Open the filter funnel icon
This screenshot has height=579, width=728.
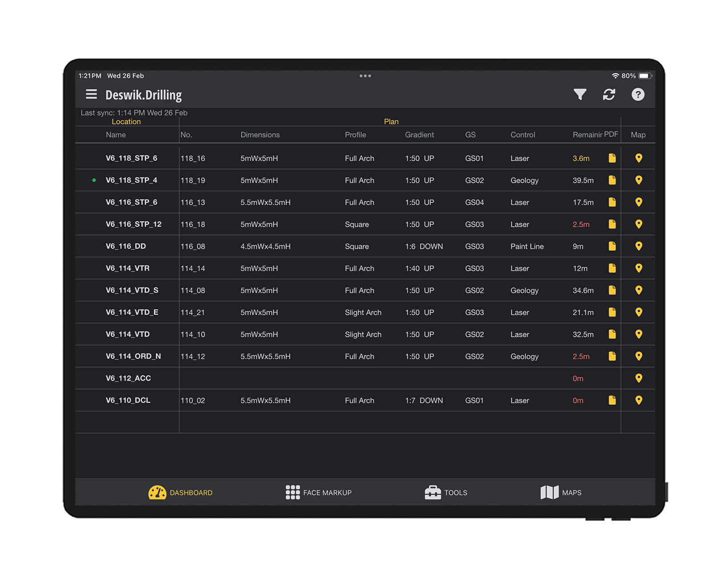click(x=580, y=94)
